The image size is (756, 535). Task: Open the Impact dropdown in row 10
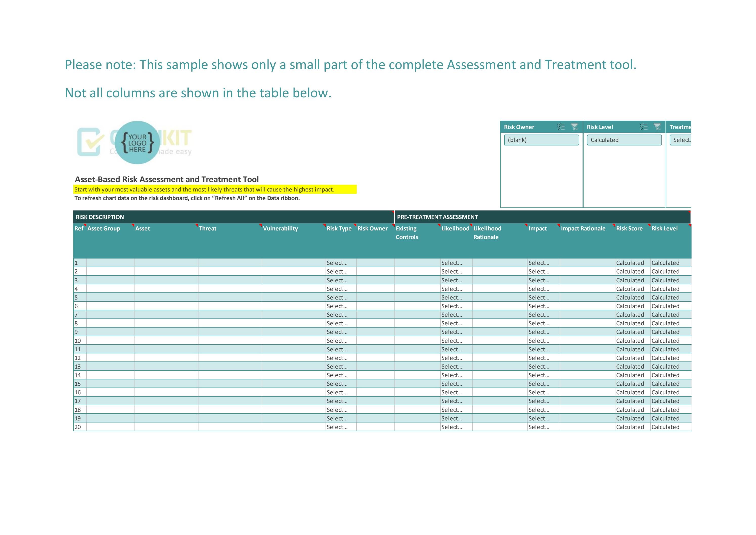tap(539, 341)
